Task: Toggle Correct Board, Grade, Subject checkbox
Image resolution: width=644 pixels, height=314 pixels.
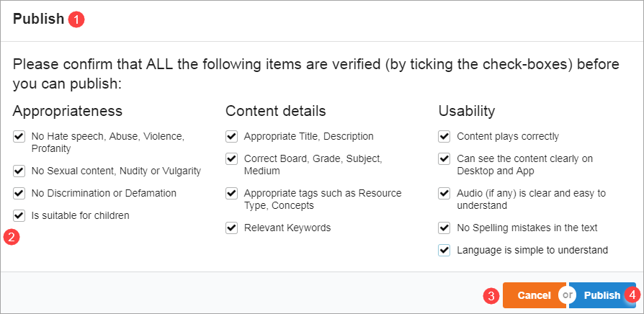Action: (231, 158)
